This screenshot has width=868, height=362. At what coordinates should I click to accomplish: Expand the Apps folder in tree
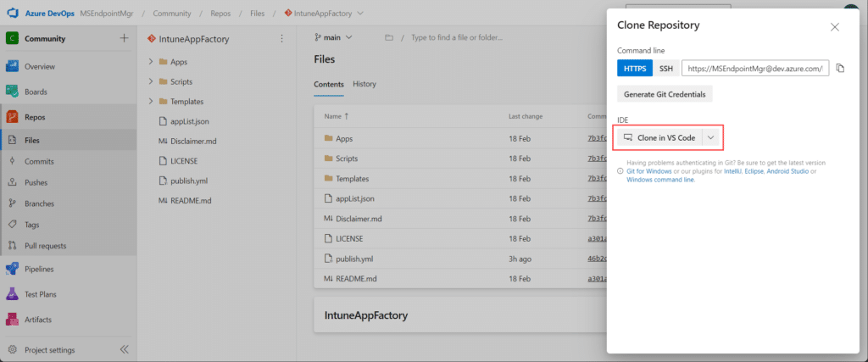click(150, 61)
